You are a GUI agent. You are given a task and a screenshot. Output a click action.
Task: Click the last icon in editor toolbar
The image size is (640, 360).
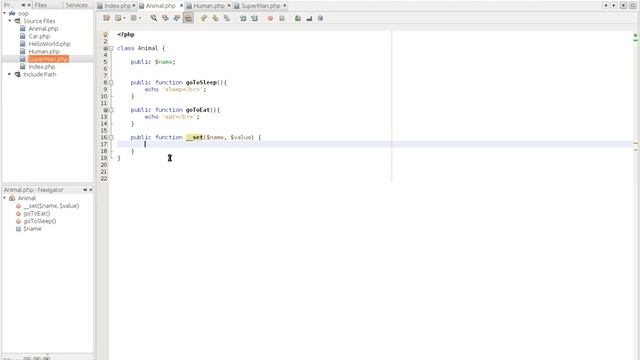[320, 18]
